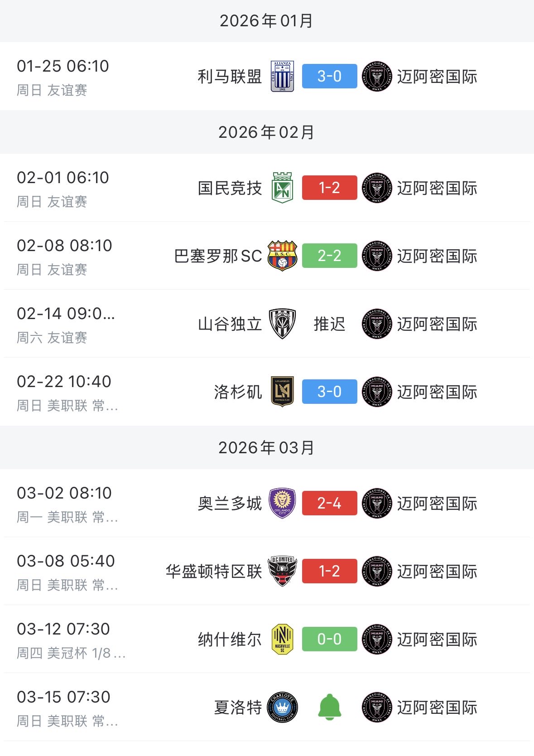Viewport: 534px width, 756px height.
Task: Click the Alianza Lima club crest
Action: point(282,76)
